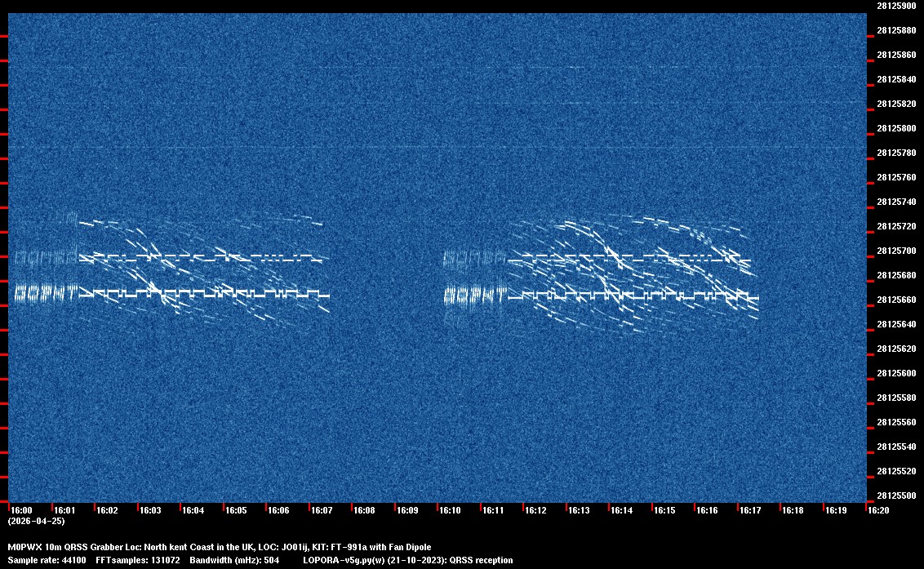The image size is (924, 569).
Task: Select the 28125500 frequency label
Action: tap(895, 496)
